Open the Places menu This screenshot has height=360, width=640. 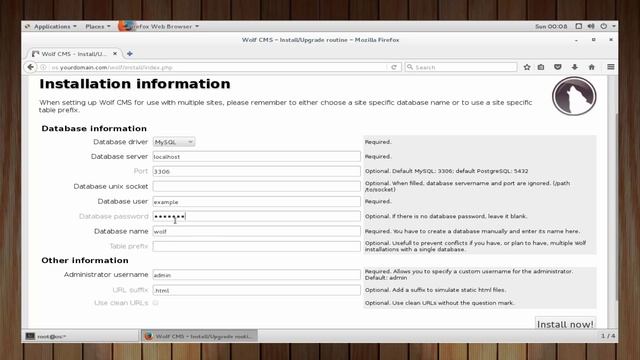click(x=98, y=27)
